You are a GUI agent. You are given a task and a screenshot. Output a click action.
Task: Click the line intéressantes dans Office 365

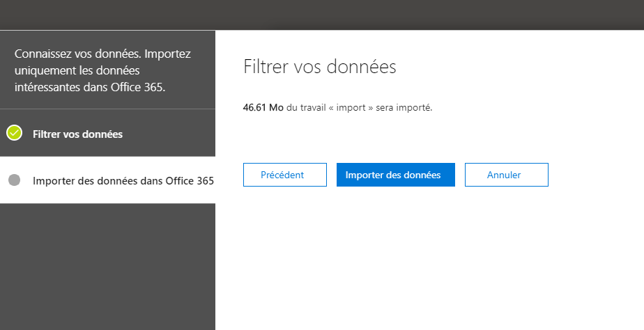tap(90, 88)
